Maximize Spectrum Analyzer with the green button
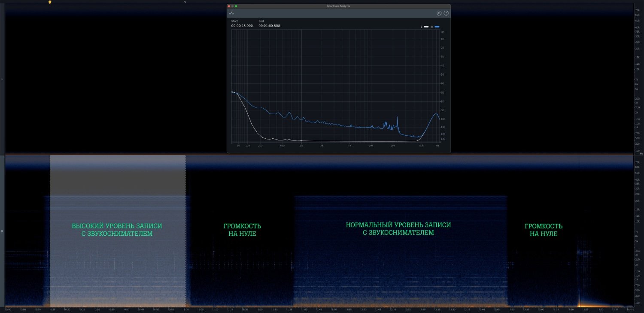The height and width of the screenshot is (313, 644). [236, 6]
